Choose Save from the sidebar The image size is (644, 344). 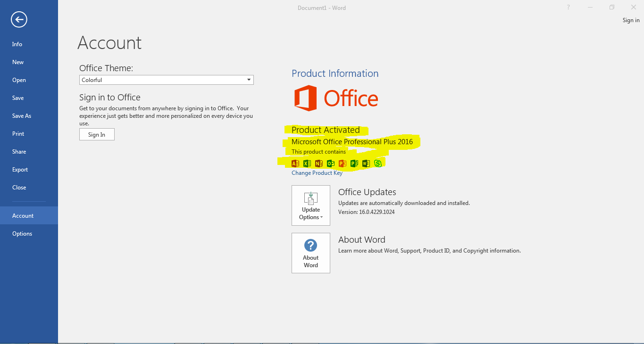(x=29, y=98)
